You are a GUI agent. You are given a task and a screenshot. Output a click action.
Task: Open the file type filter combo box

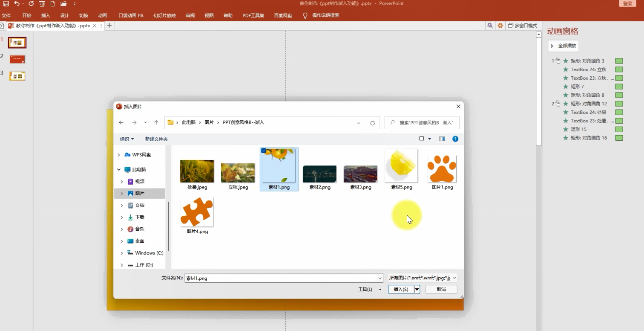click(x=423, y=278)
